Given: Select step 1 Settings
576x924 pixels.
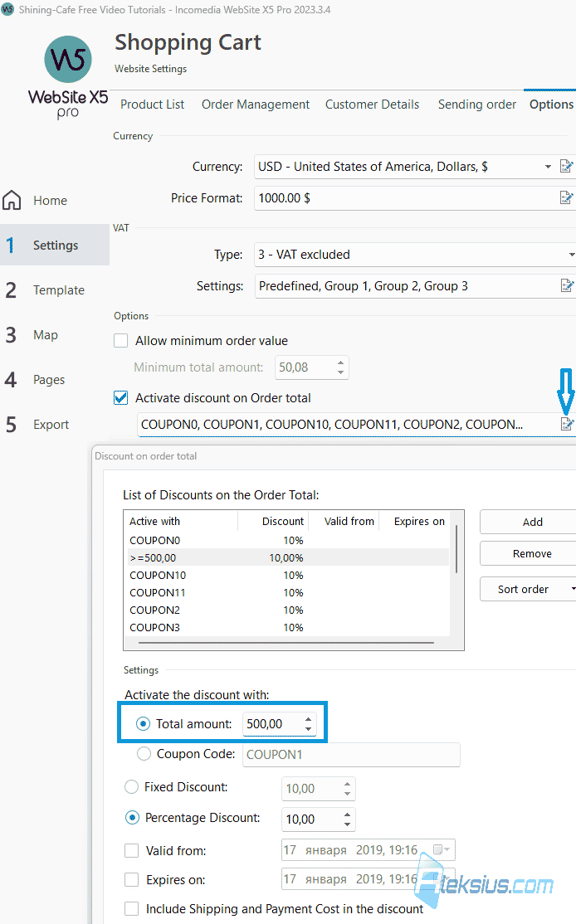Looking at the screenshot, I should pyautogui.click(x=55, y=246).
